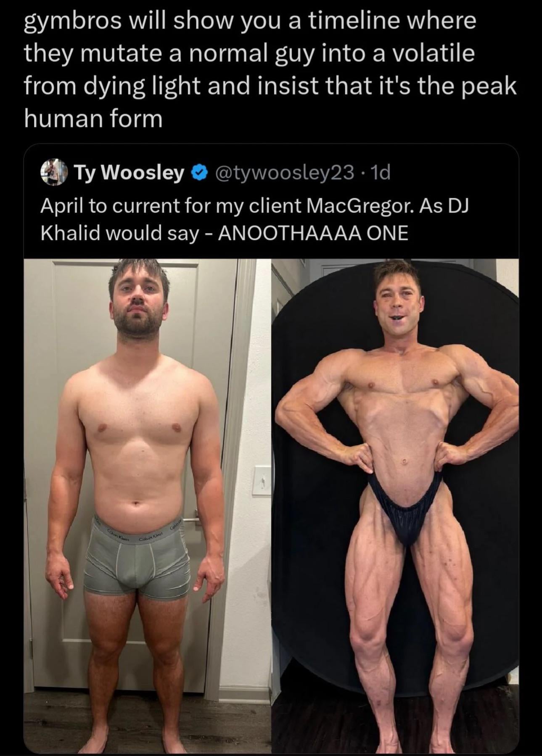Open the right after bodybuilder photo
542x756 pixels.
(395, 462)
